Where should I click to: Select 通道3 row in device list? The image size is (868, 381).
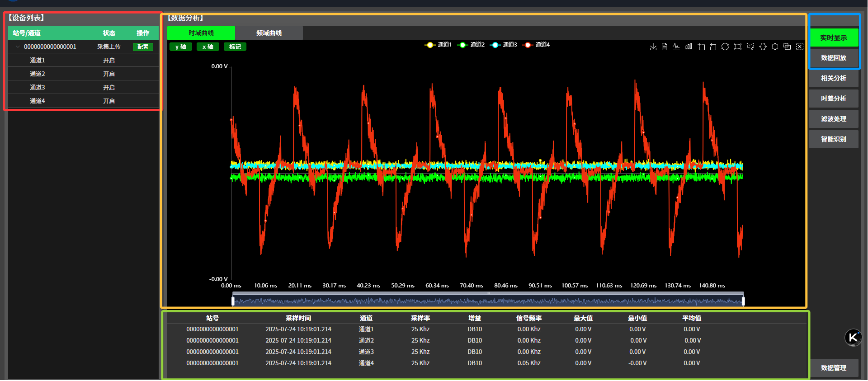pos(38,87)
